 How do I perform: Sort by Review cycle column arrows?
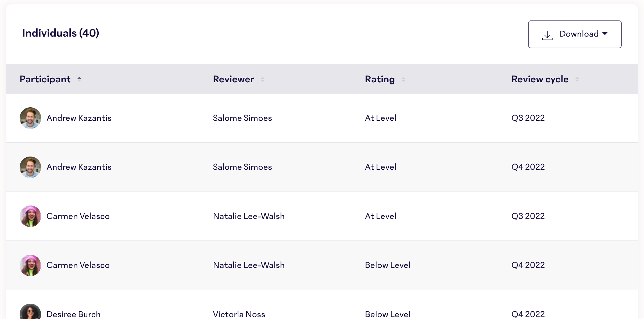577,79
